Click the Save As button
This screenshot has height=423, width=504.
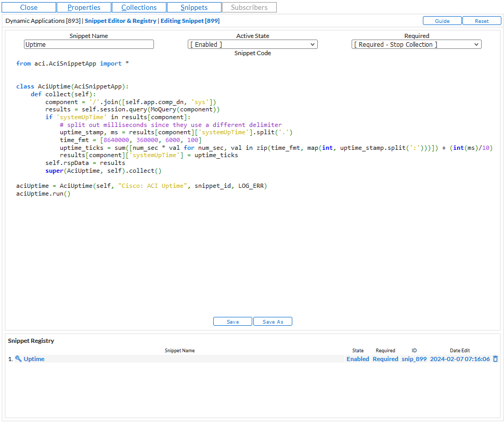pyautogui.click(x=273, y=322)
